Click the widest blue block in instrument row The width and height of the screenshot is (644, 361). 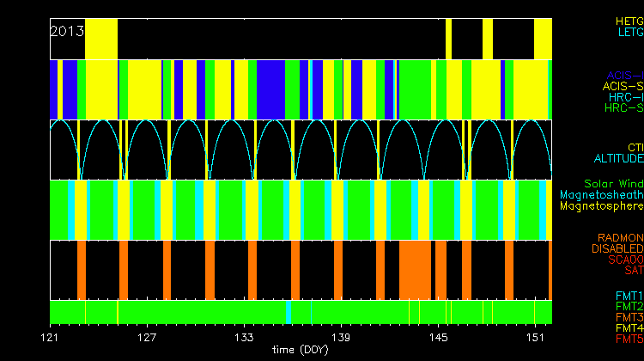coord(270,89)
